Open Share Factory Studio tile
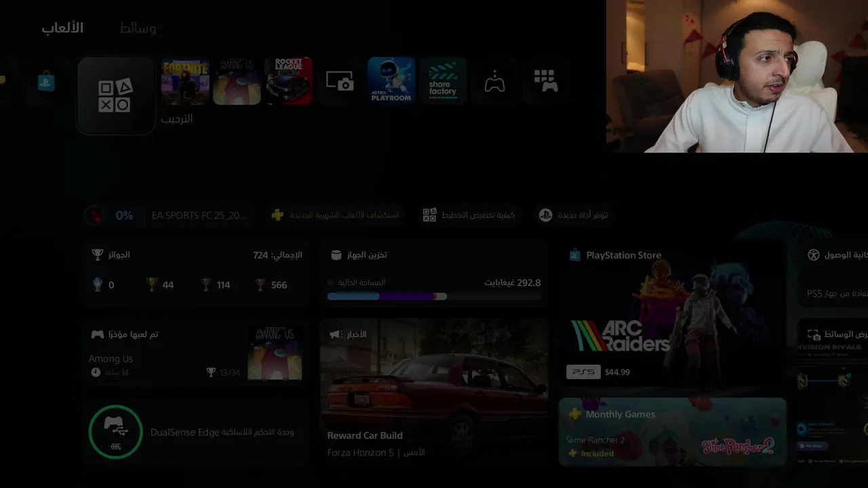Screen dimensions: 868x488 443,81
